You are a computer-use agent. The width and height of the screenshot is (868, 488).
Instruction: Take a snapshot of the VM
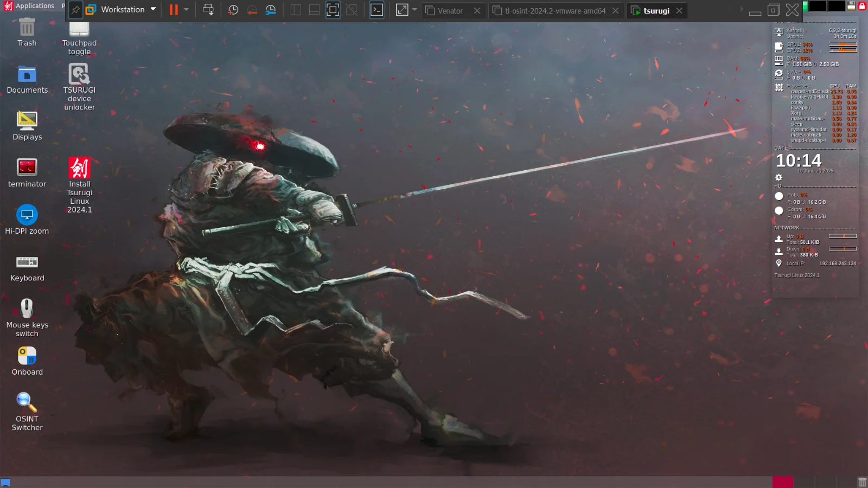[233, 10]
